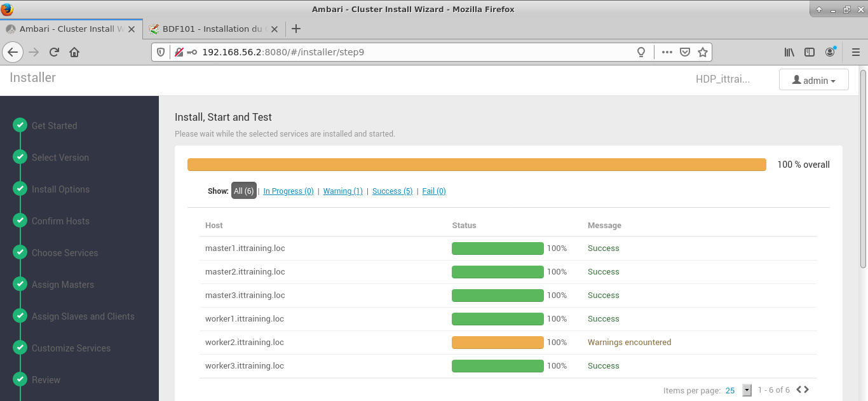The width and height of the screenshot is (868, 401).
Task: Open the page actions three-dot menu
Action: (667, 52)
